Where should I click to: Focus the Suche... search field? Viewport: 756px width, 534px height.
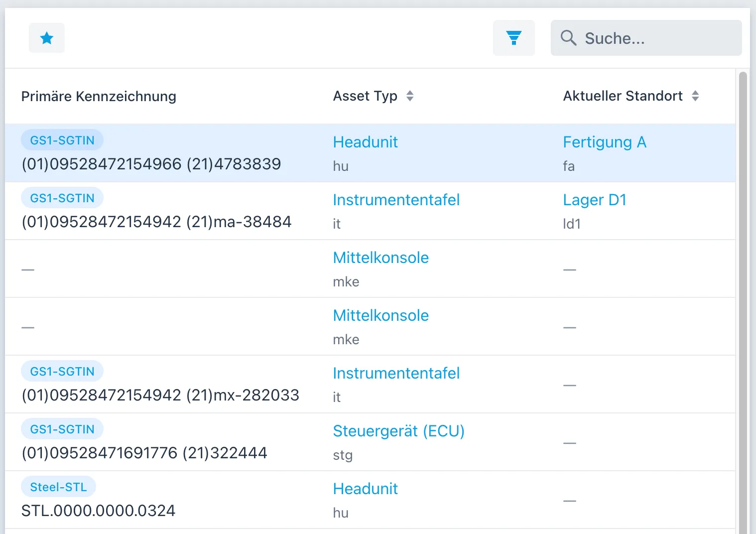click(646, 38)
